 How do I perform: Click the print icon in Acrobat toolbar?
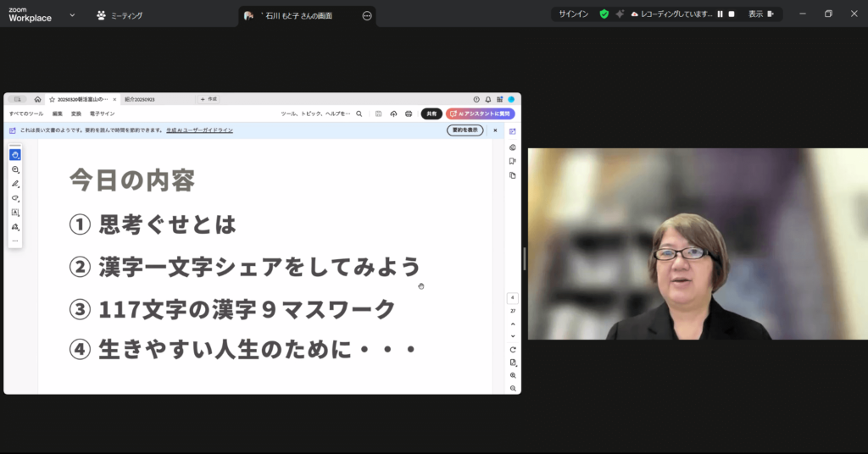click(x=409, y=113)
